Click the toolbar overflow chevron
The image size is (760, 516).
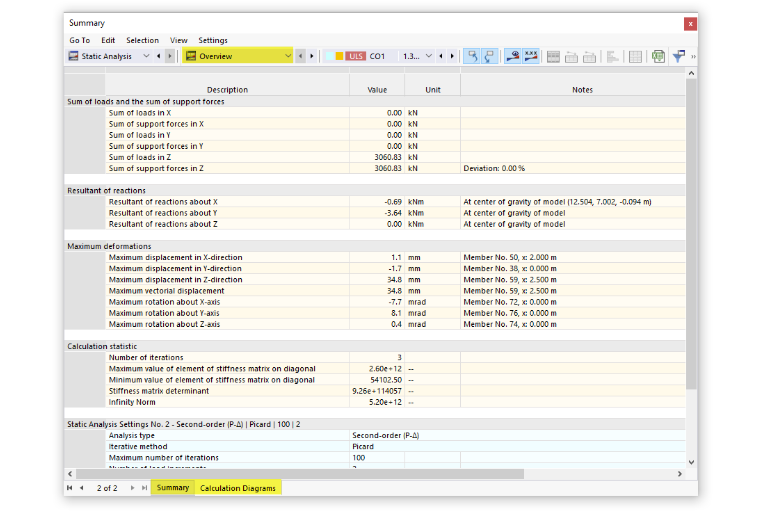pyautogui.click(x=693, y=57)
